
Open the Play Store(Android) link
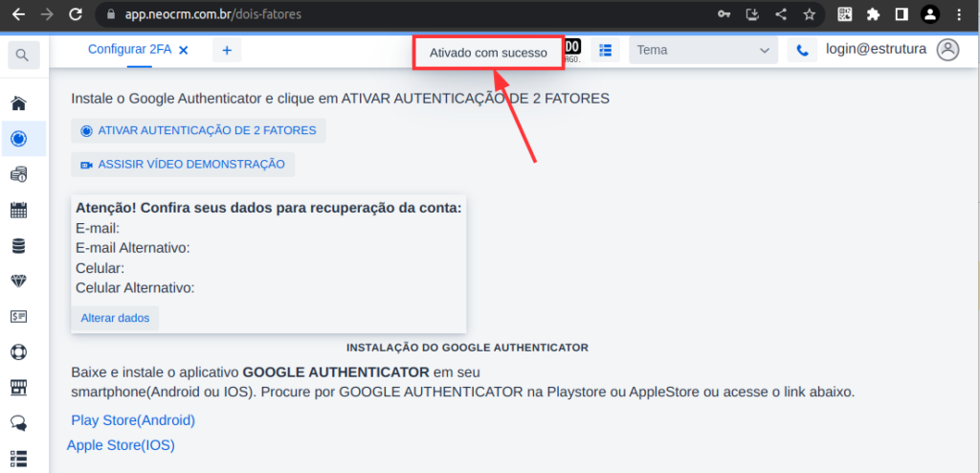click(x=133, y=420)
